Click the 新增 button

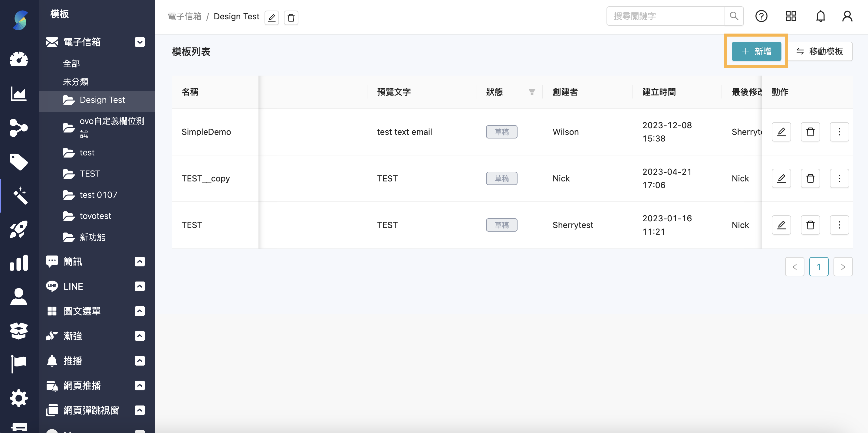[756, 51]
